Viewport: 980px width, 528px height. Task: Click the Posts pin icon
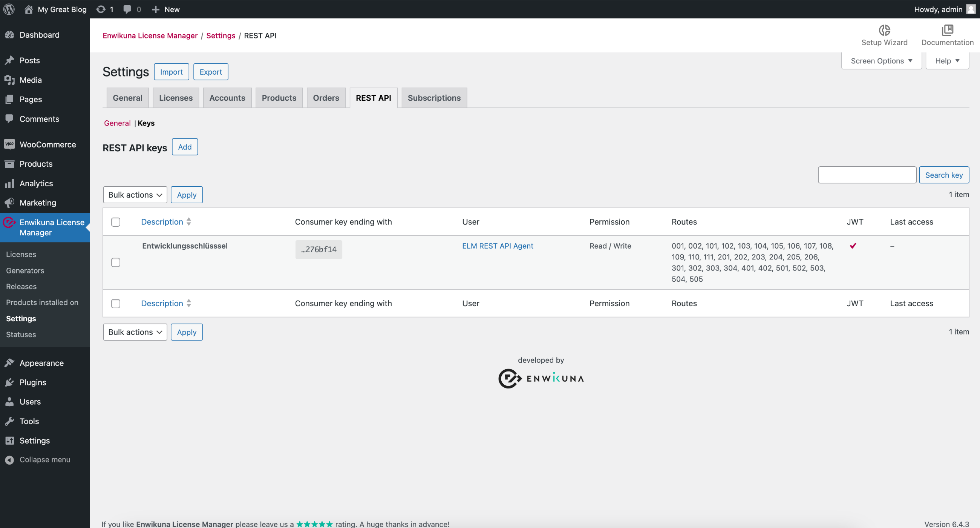coord(9,60)
